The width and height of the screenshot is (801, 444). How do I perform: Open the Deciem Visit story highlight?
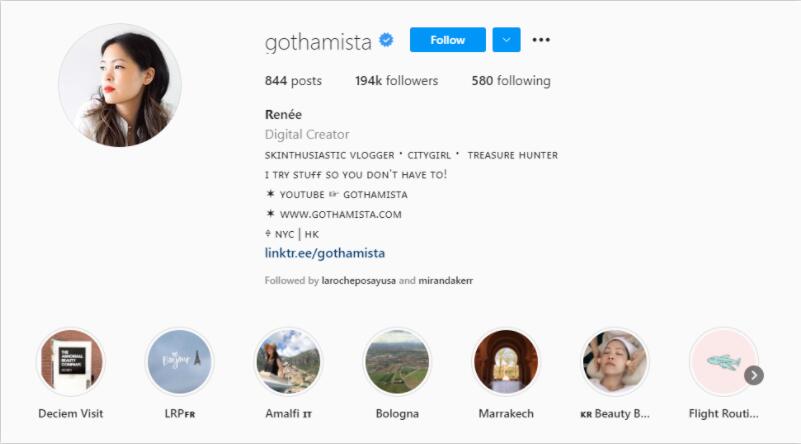point(71,362)
